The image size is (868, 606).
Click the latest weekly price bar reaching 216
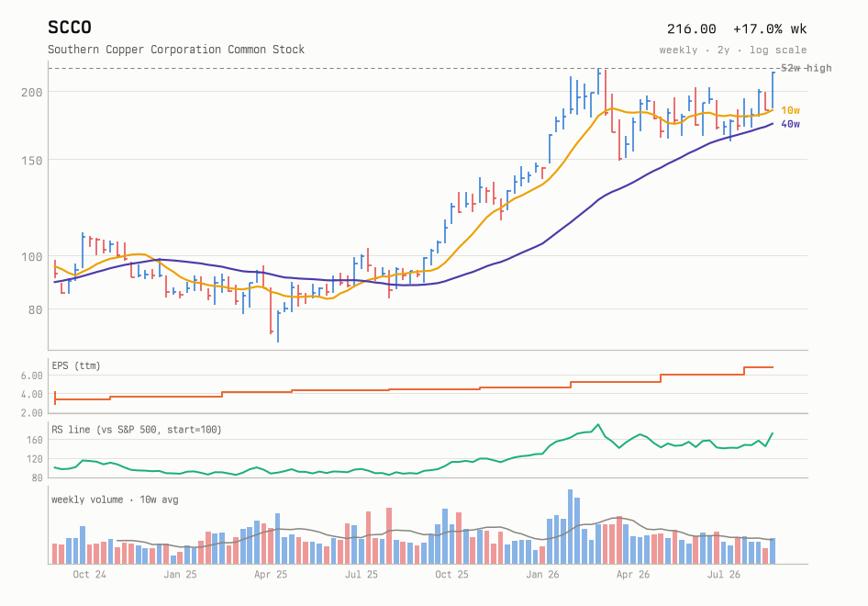pos(773,90)
